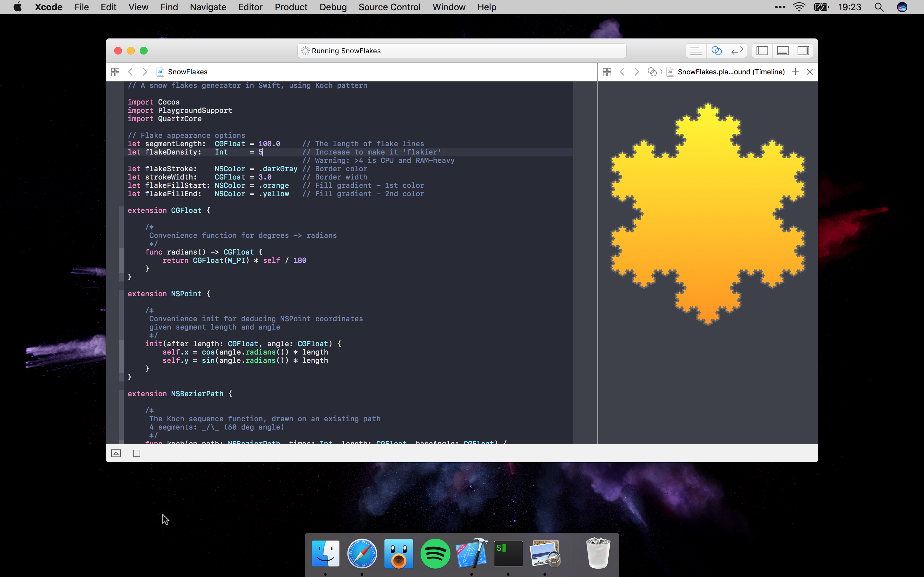
Task: Close the assistant editor pane
Action: tap(809, 72)
